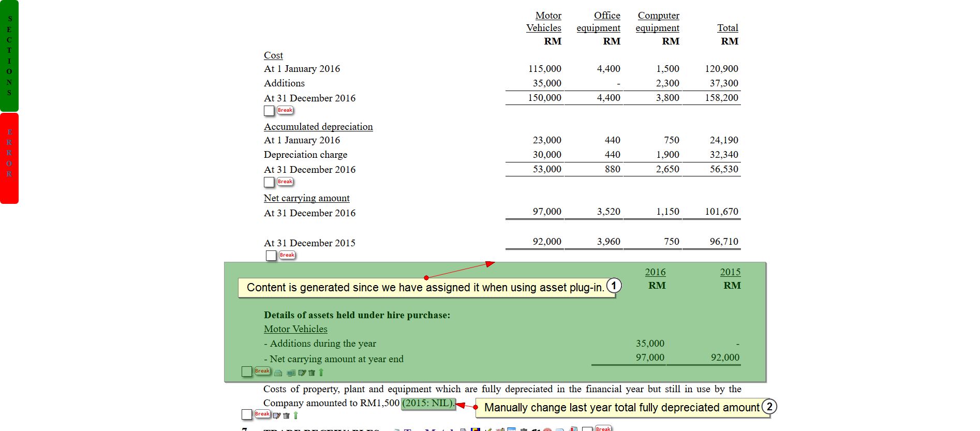Delete the hire purchase section using its trash icon

[311, 373]
